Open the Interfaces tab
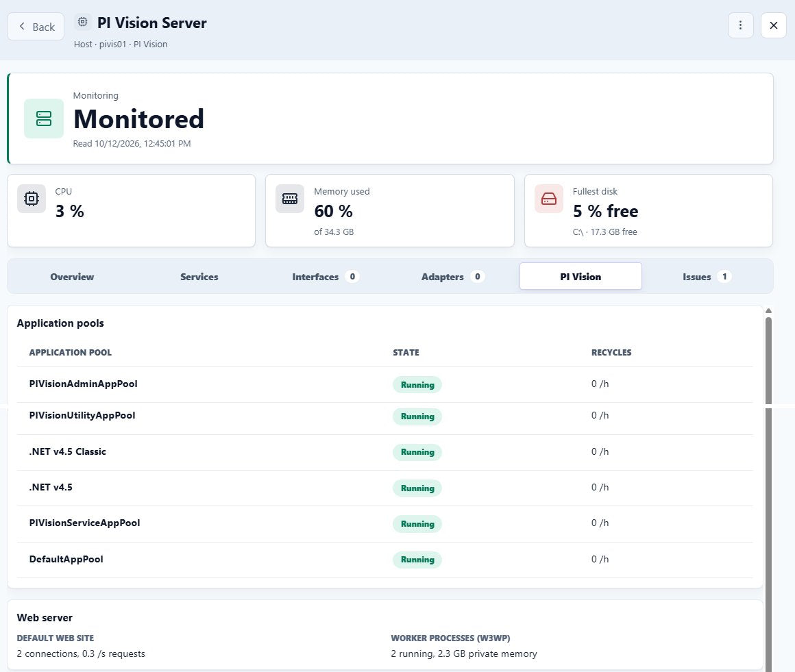 click(326, 277)
